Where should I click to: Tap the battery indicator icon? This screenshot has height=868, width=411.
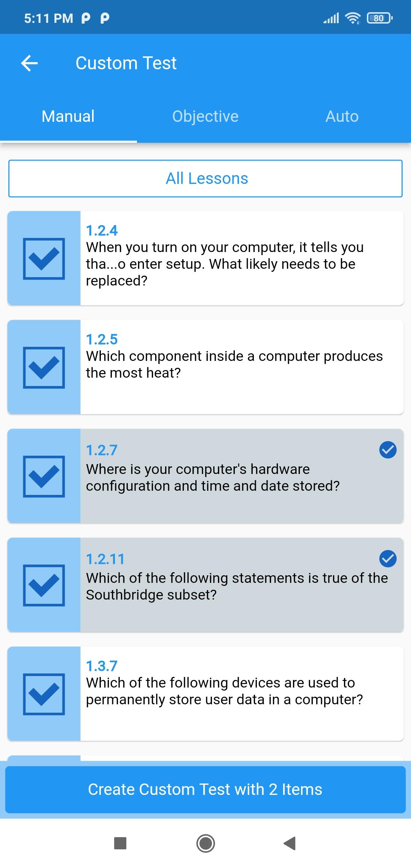coord(379,18)
